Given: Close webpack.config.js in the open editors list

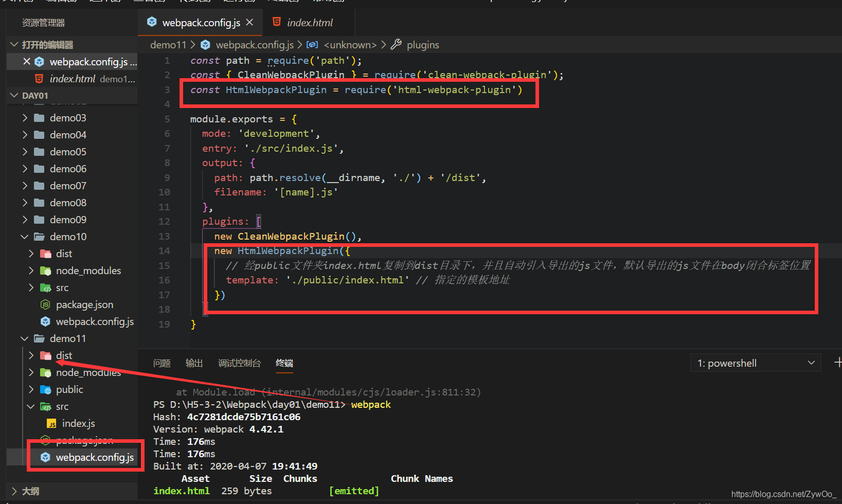Looking at the screenshot, I should pos(27,62).
